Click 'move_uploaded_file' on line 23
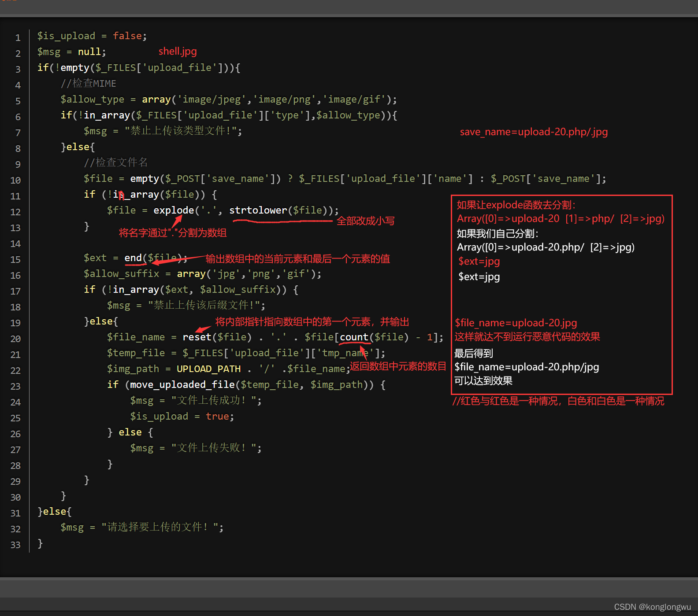Image resolution: width=698 pixels, height=616 pixels. pyautogui.click(x=182, y=384)
